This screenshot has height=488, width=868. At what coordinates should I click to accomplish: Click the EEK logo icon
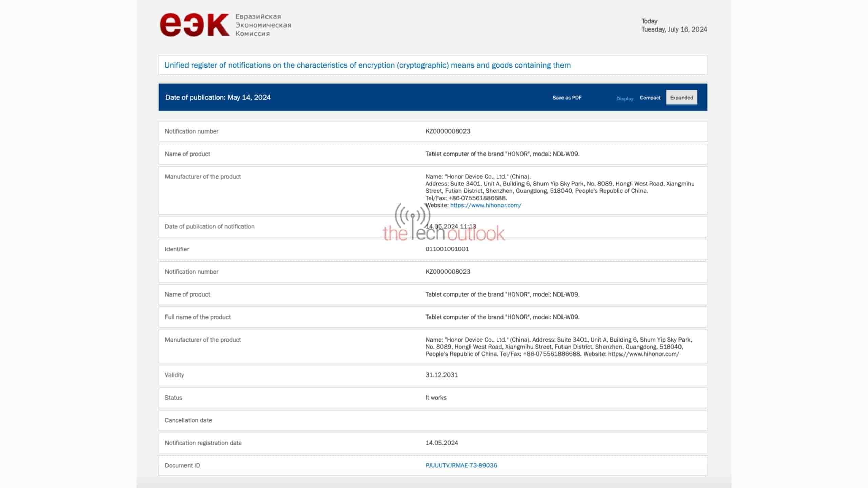[x=195, y=24]
